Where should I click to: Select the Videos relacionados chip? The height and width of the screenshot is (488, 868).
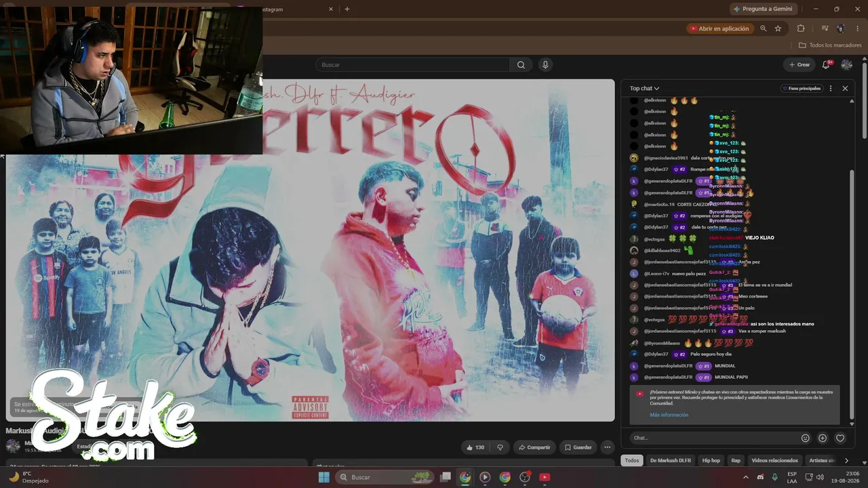coord(775,460)
